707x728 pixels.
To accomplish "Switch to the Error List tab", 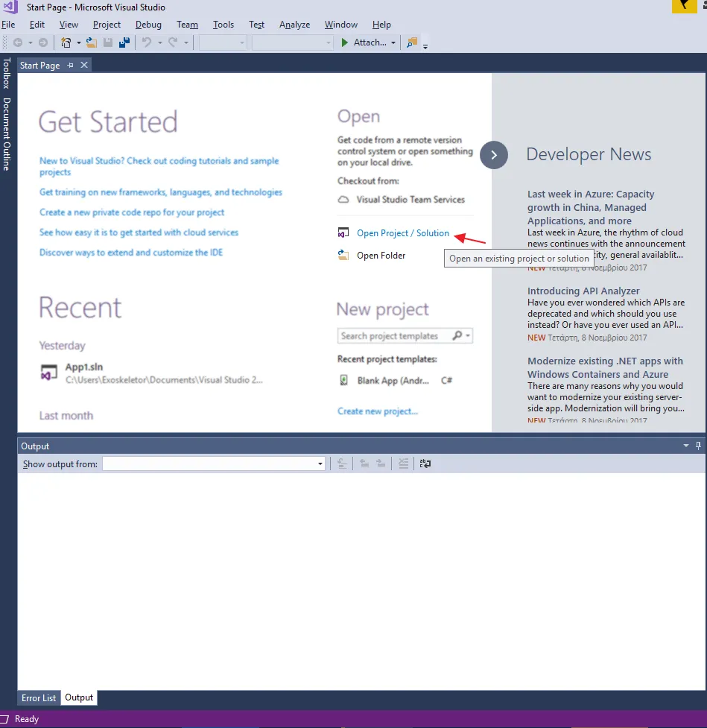I will coord(39,697).
